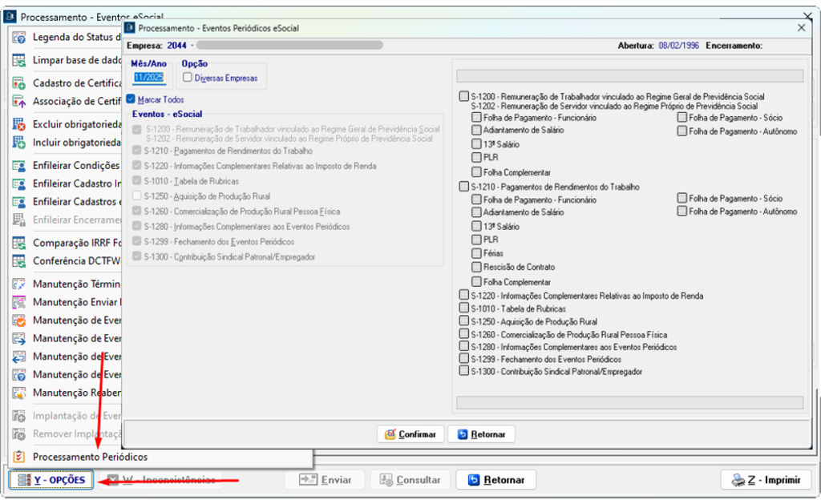Check S-1299 Fechamento dos Eventos Periódicos on right

tap(464, 359)
